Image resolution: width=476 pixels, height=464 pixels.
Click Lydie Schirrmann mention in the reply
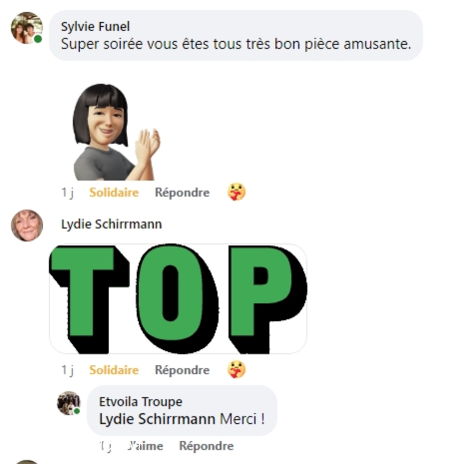tap(157, 419)
